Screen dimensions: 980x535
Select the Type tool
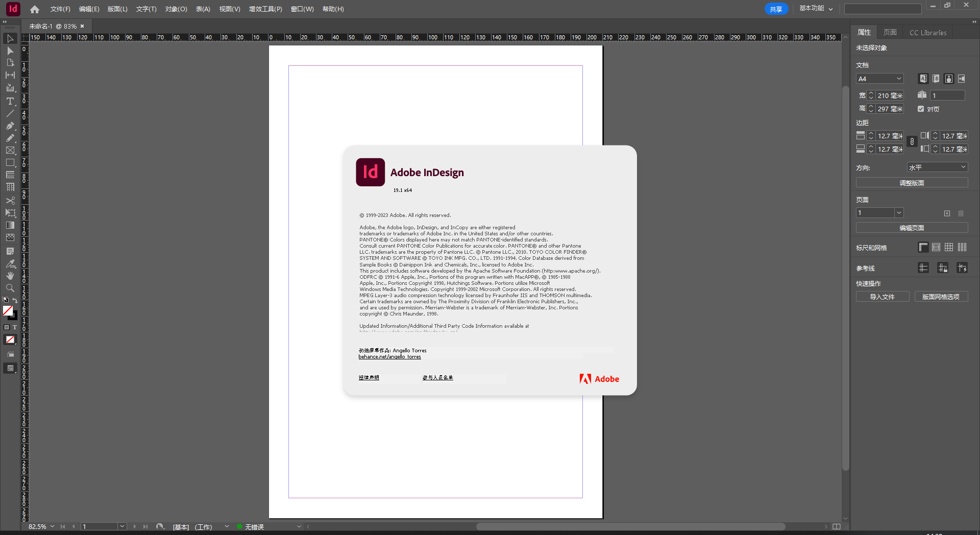click(x=10, y=101)
